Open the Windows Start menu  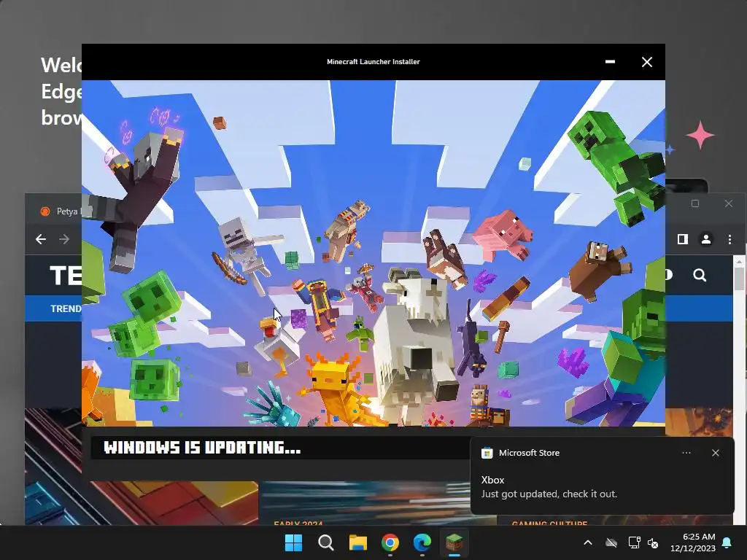(293, 542)
